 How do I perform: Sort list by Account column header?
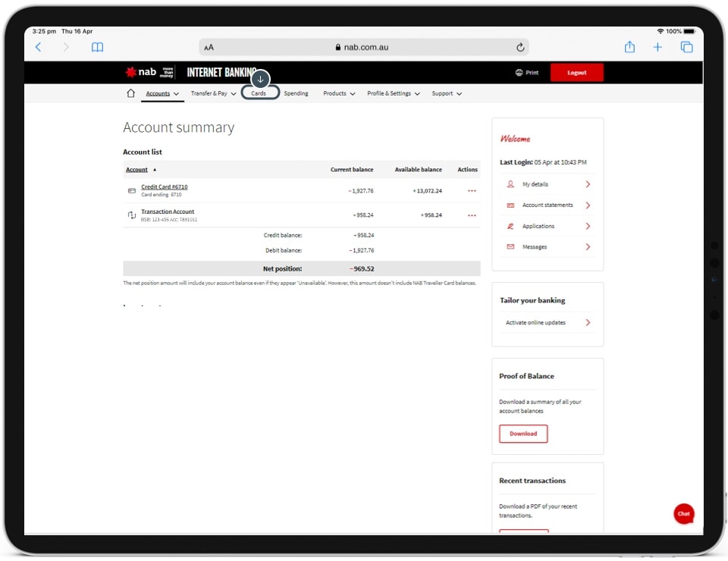(137, 170)
